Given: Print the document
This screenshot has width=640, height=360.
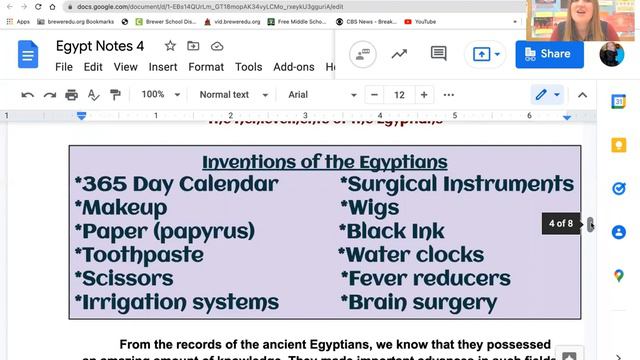Looking at the screenshot, I should click(71, 95).
